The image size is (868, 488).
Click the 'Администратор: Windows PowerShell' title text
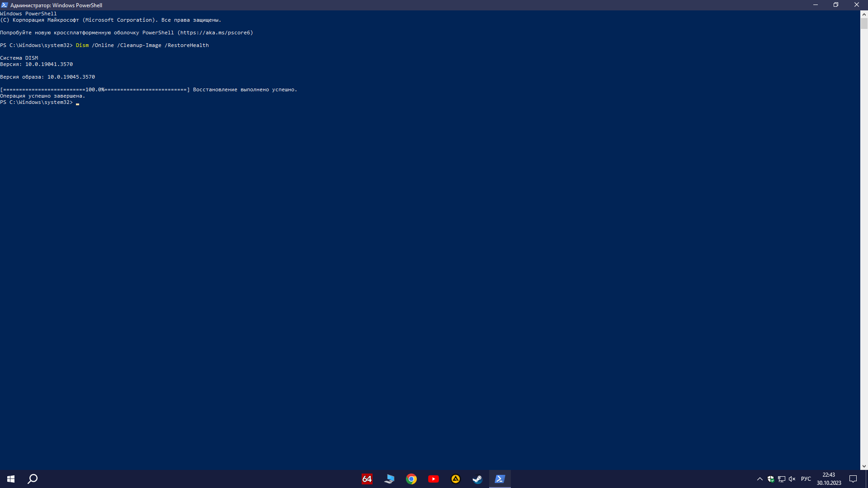pos(56,5)
